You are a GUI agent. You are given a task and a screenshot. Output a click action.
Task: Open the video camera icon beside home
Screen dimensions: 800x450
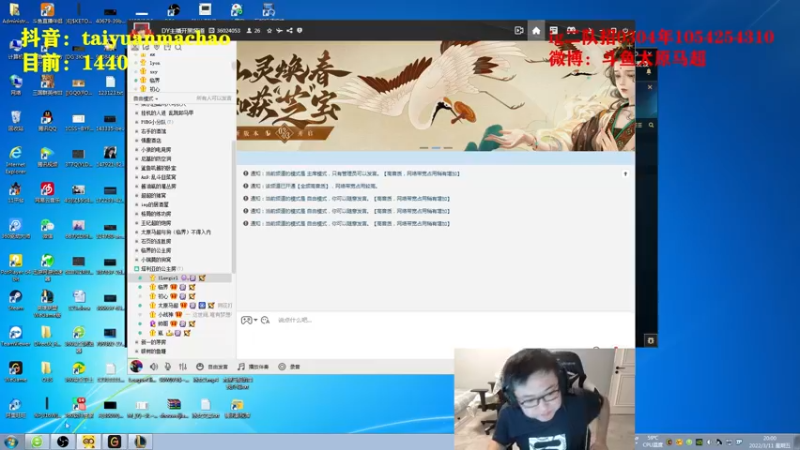click(x=519, y=31)
